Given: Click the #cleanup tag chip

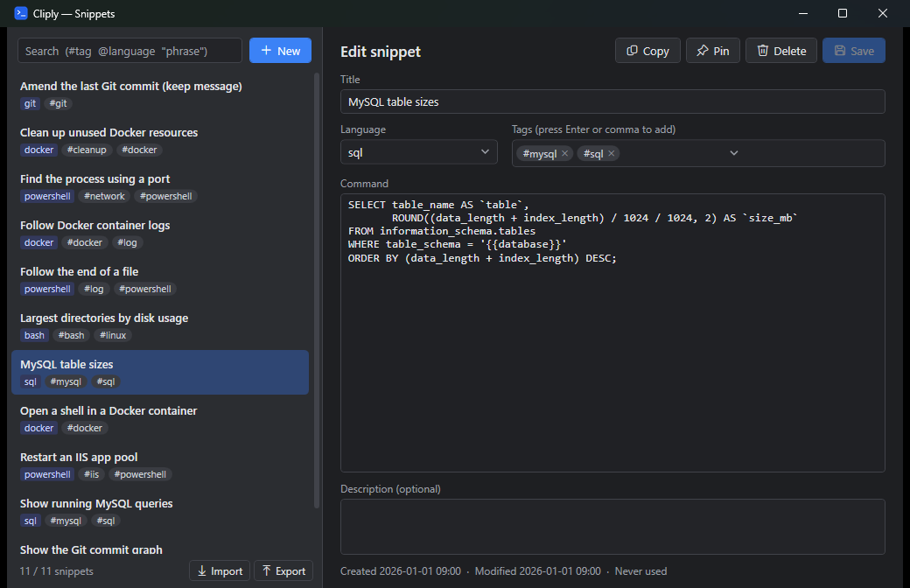Looking at the screenshot, I should (87, 150).
